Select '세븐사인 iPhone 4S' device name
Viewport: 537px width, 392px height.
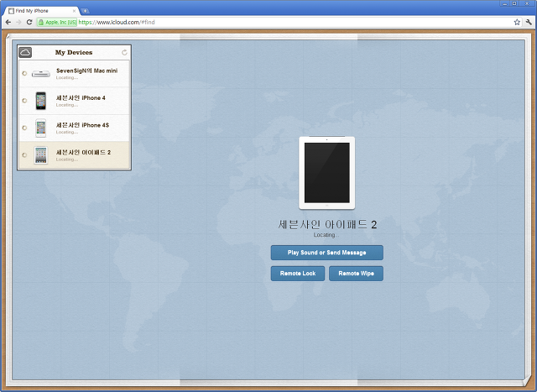82,125
